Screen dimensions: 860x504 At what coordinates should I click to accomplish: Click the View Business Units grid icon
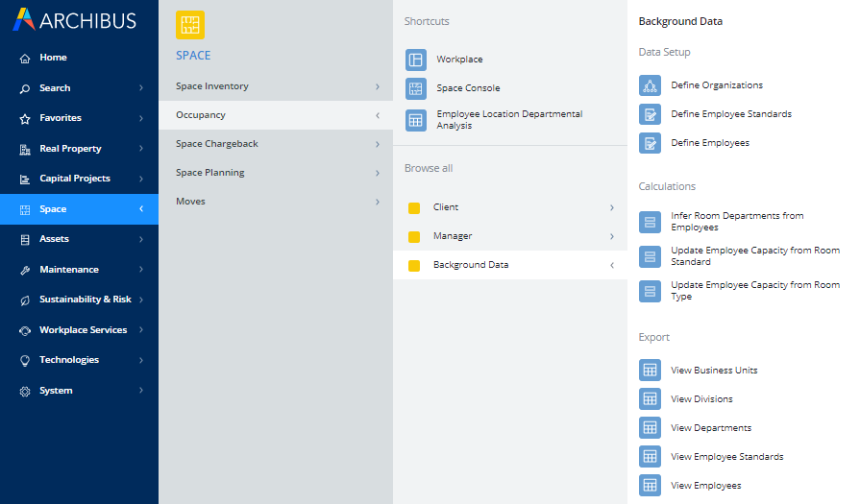(x=651, y=371)
